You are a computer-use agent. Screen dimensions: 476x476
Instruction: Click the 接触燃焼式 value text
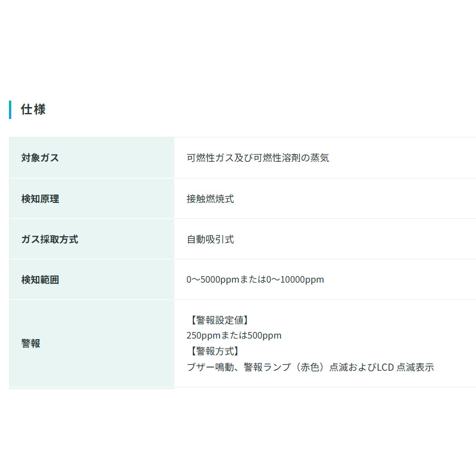[x=210, y=199]
